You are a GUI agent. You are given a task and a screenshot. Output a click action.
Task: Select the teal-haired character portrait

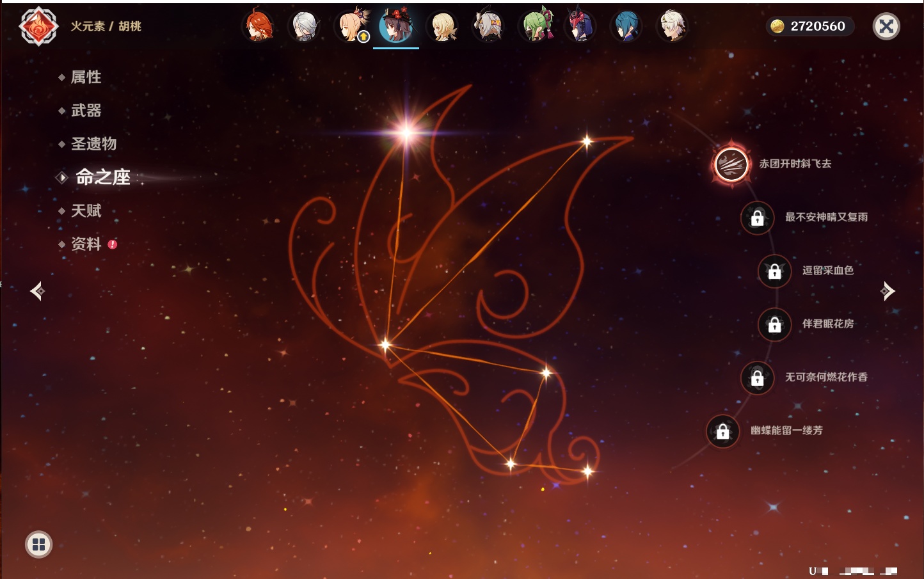pyautogui.click(x=627, y=26)
